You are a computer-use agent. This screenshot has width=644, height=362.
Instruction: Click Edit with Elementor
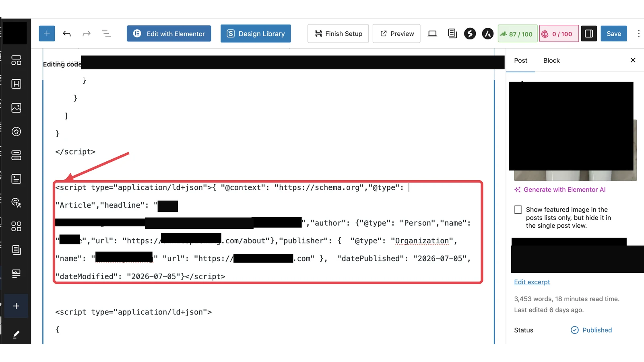169,34
